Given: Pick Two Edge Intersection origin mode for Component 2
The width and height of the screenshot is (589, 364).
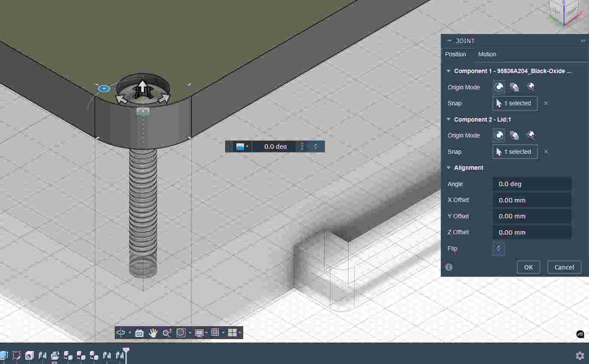Looking at the screenshot, I should pos(531,135).
